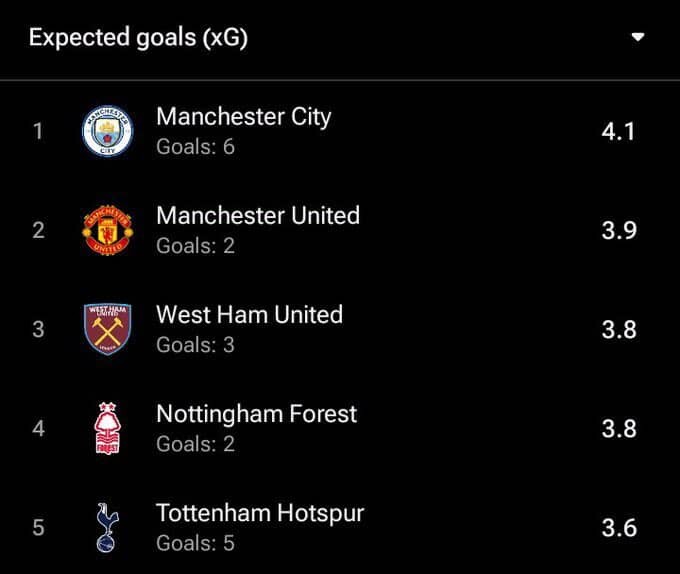This screenshot has width=680, height=574.
Task: Click the Expected goals (xG) heading
Action: [138, 38]
